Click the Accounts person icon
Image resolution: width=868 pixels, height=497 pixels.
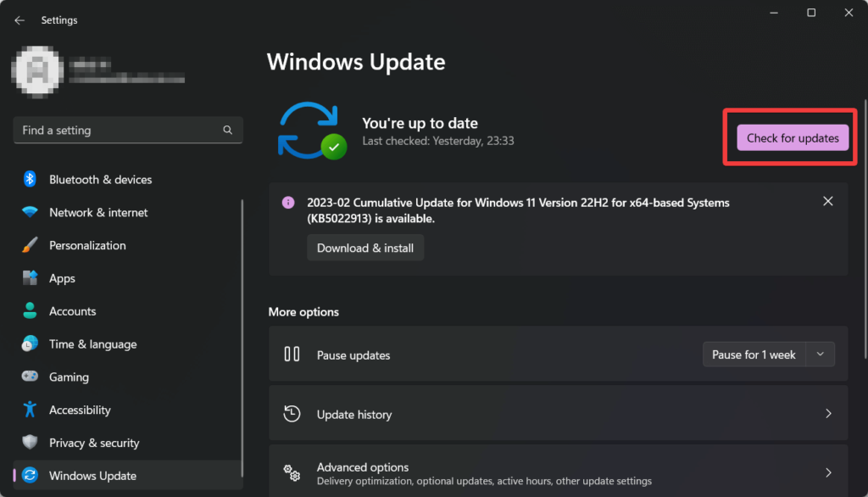pyautogui.click(x=30, y=310)
